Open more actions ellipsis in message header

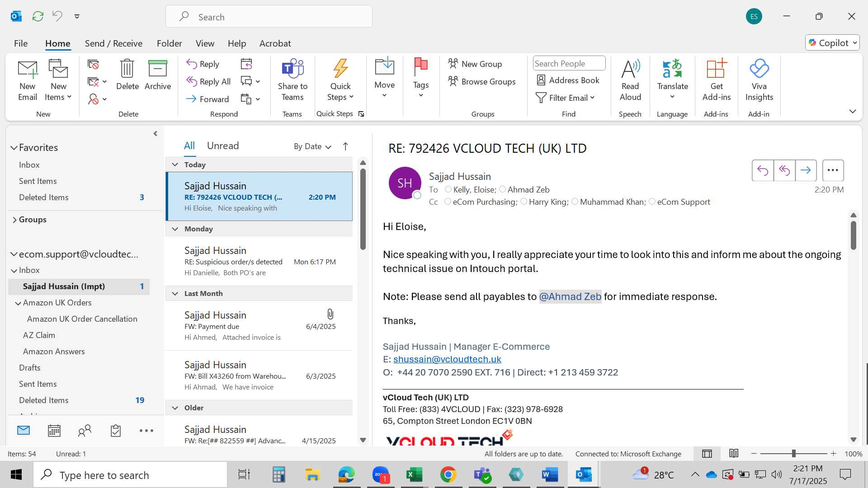tap(833, 170)
